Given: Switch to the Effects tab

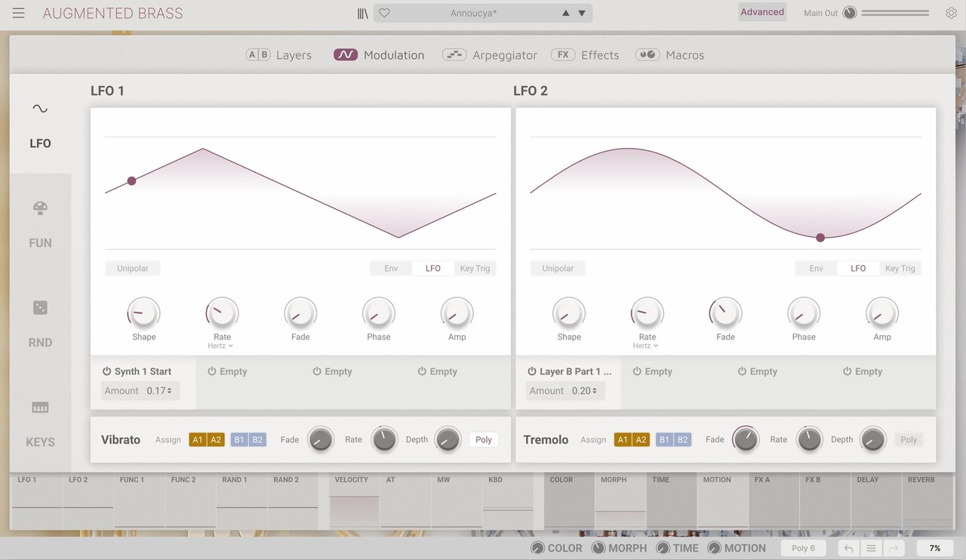Looking at the screenshot, I should pos(599,54).
